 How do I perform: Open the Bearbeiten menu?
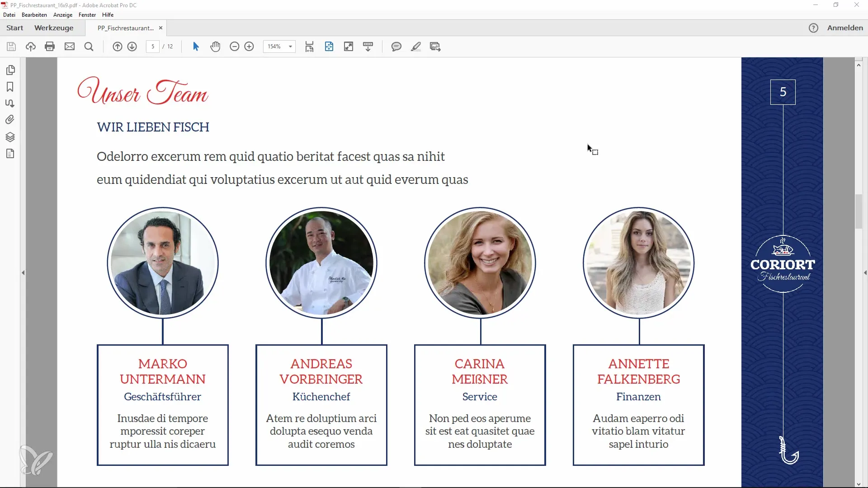tap(34, 15)
